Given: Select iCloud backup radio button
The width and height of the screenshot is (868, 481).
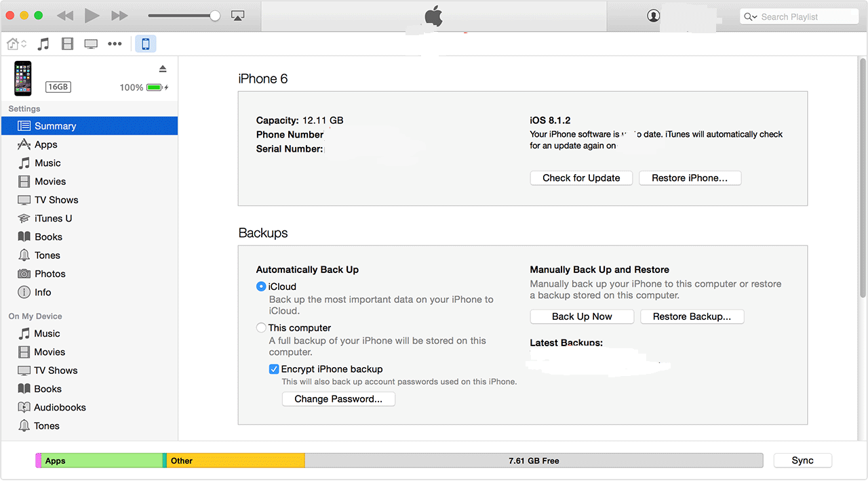Looking at the screenshot, I should coord(261,287).
